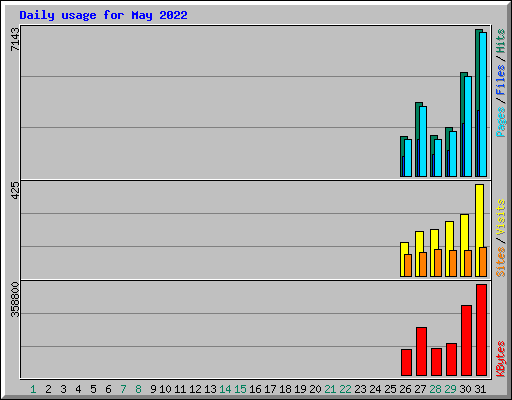Click day 26 on the x-axis
The width and height of the screenshot is (512, 400).
pos(405,389)
